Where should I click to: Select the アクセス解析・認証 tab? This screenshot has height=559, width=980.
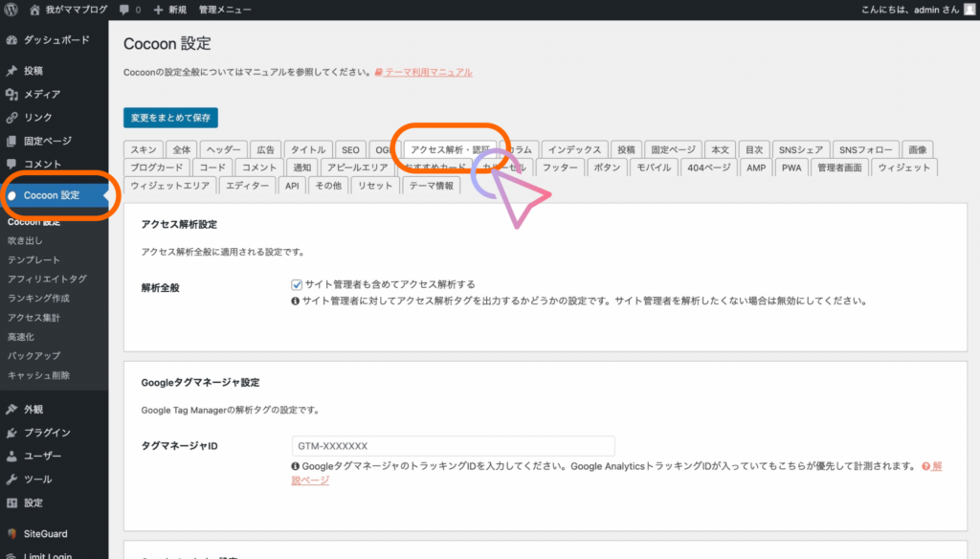tap(449, 150)
